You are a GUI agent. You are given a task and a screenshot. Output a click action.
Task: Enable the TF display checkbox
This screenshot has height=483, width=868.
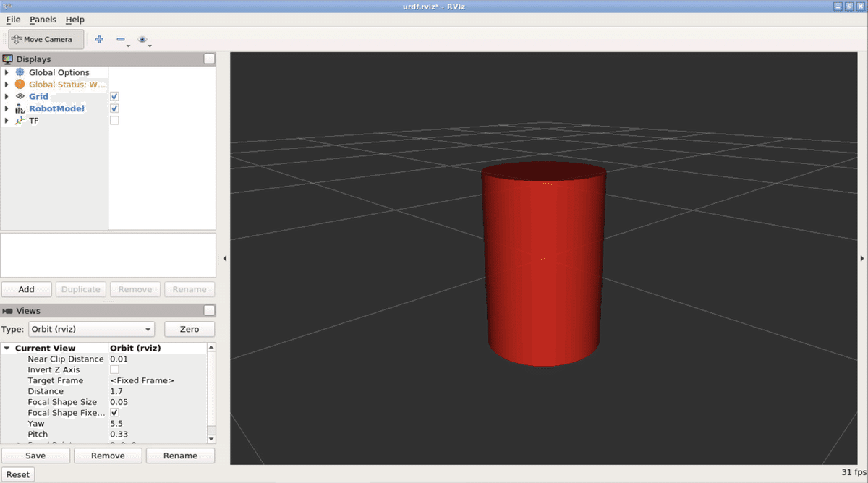point(114,121)
